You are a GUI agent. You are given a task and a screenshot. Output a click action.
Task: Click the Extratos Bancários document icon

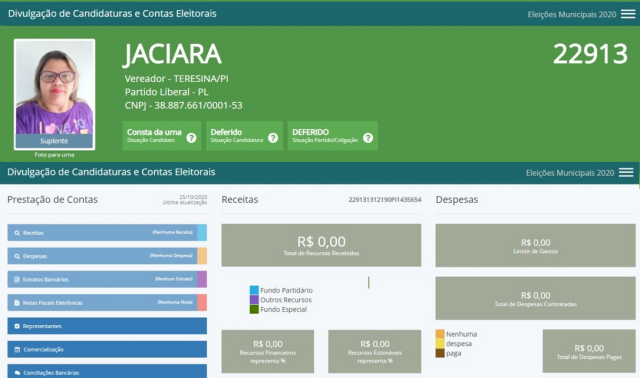pyautogui.click(x=17, y=280)
